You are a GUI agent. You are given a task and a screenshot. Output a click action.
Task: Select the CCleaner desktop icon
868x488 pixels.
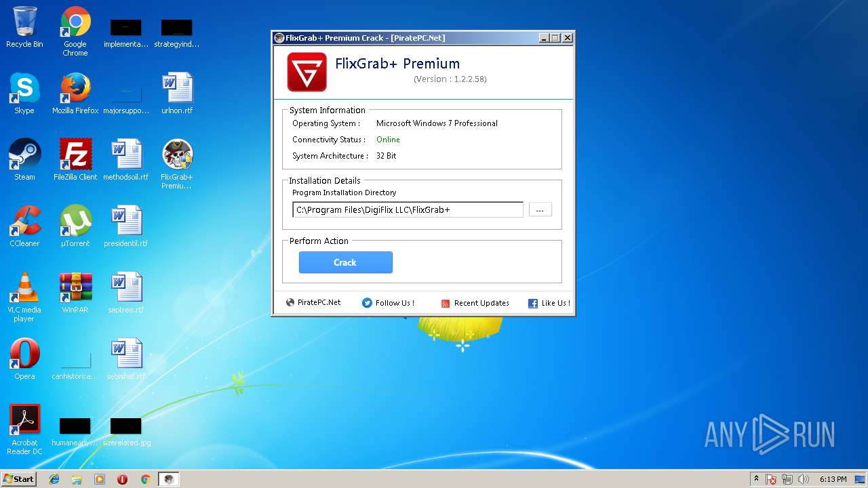click(x=24, y=226)
